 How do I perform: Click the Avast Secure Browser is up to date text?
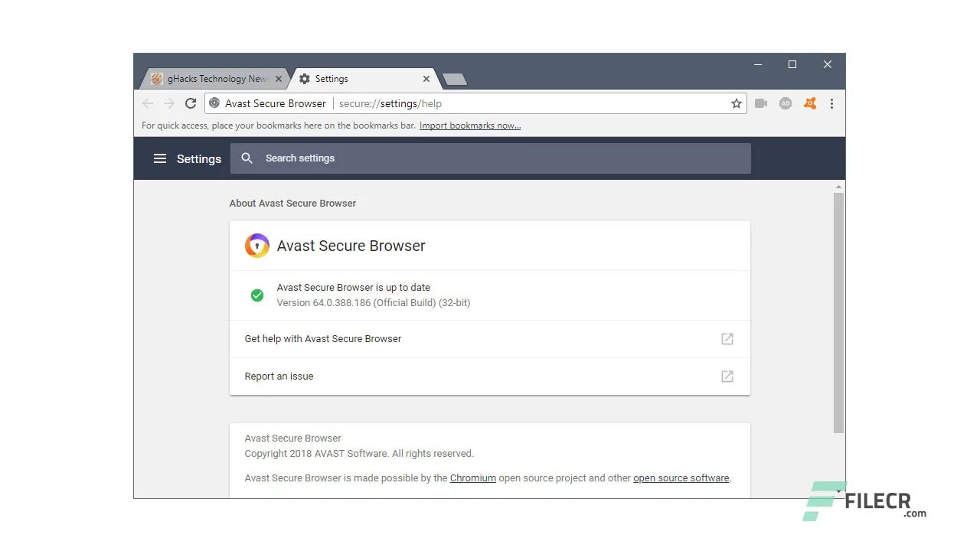click(354, 288)
